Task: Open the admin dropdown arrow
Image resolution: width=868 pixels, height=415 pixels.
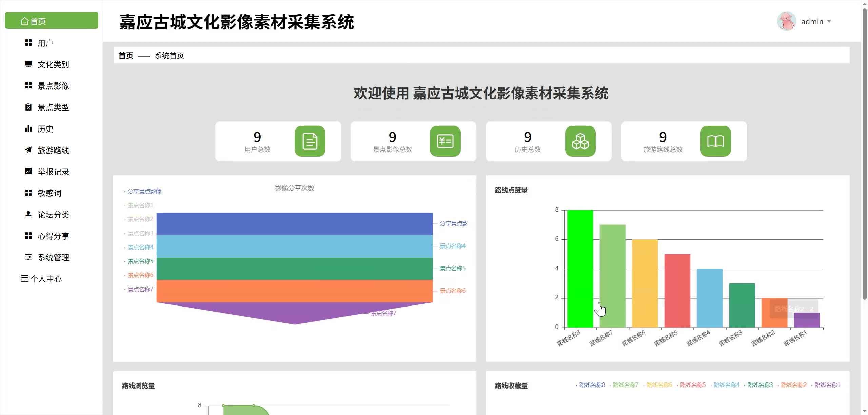Action: pos(829,21)
